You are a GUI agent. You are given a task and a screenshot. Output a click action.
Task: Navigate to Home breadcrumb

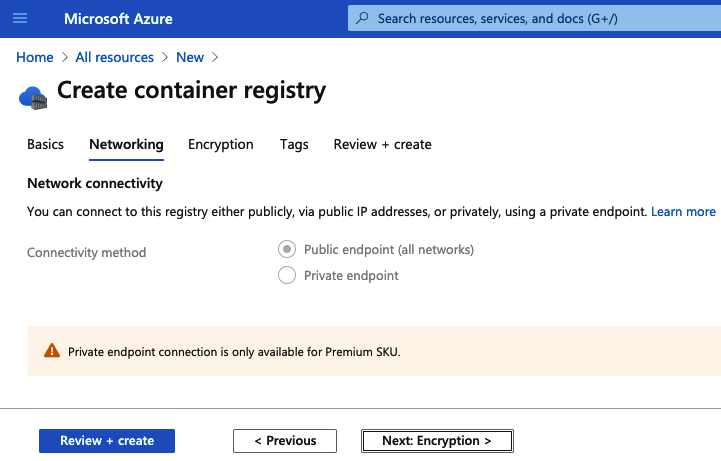pos(35,57)
